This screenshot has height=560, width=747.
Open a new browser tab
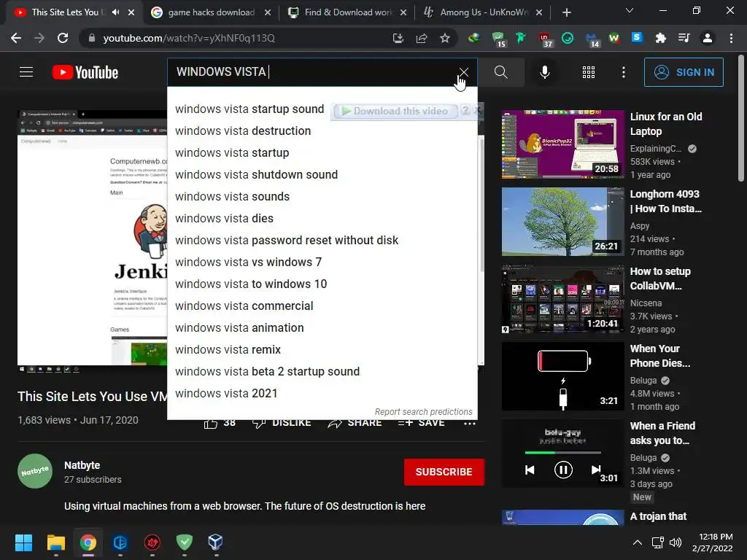tap(566, 12)
